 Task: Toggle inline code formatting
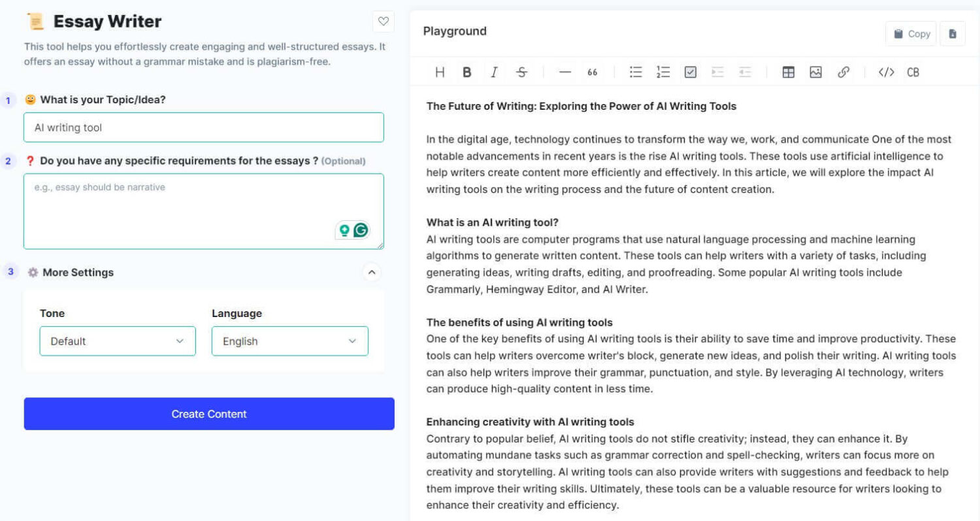pyautogui.click(x=886, y=73)
